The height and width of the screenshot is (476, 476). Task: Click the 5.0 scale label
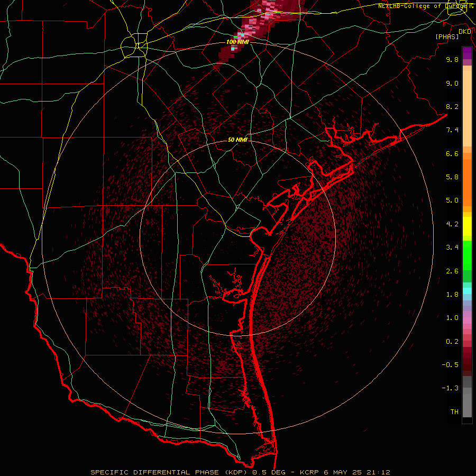[x=452, y=200]
